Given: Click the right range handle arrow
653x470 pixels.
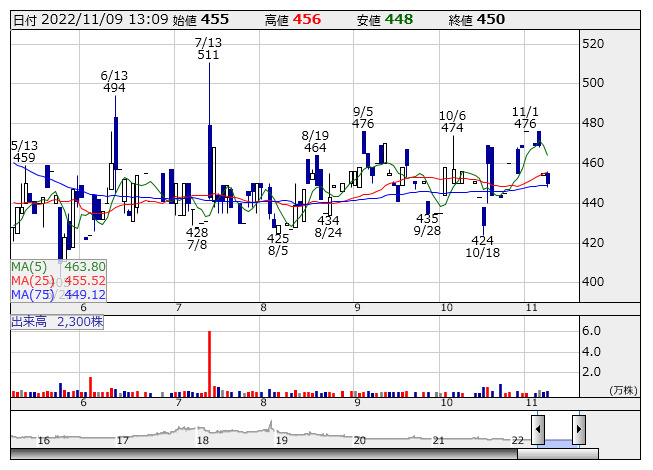Looking at the screenshot, I should tap(578, 429).
